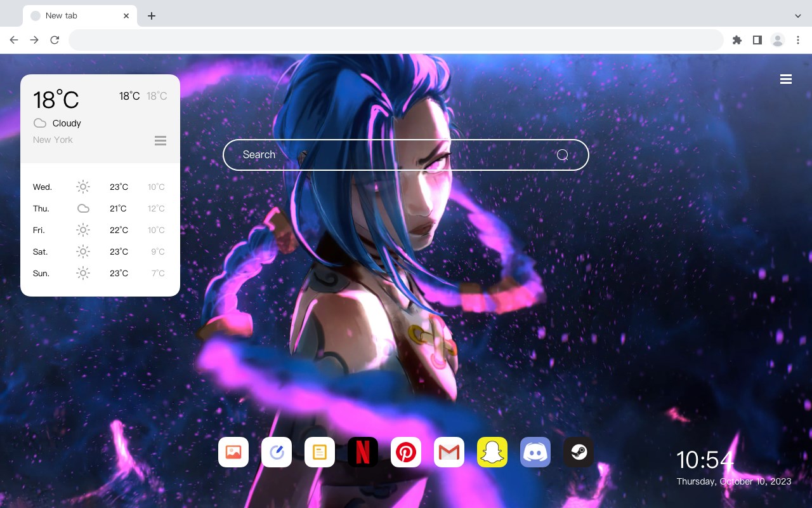The height and width of the screenshot is (508, 812).
Task: Select the New tab tab
Action: 80,15
